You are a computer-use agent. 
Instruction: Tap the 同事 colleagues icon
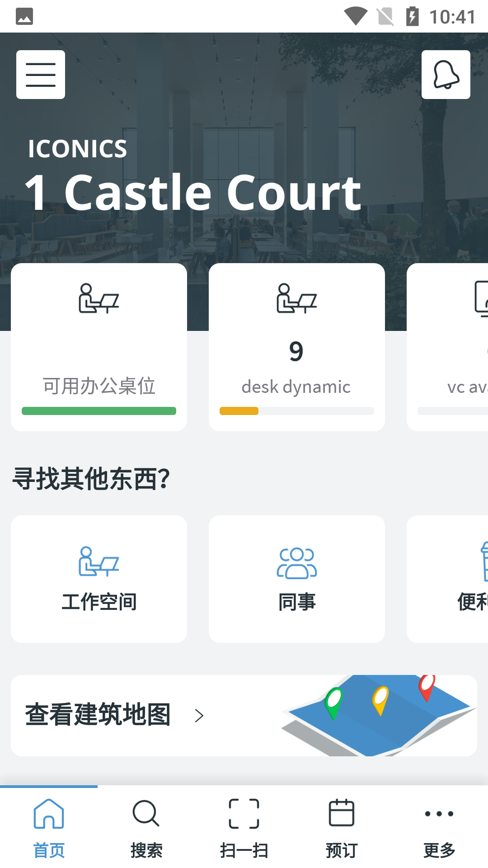click(297, 563)
